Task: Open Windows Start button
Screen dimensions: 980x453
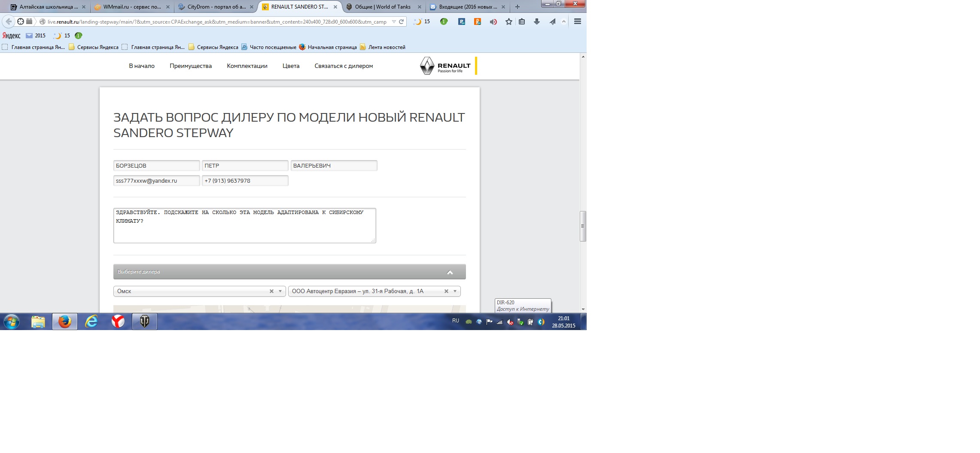Action: 12,321
